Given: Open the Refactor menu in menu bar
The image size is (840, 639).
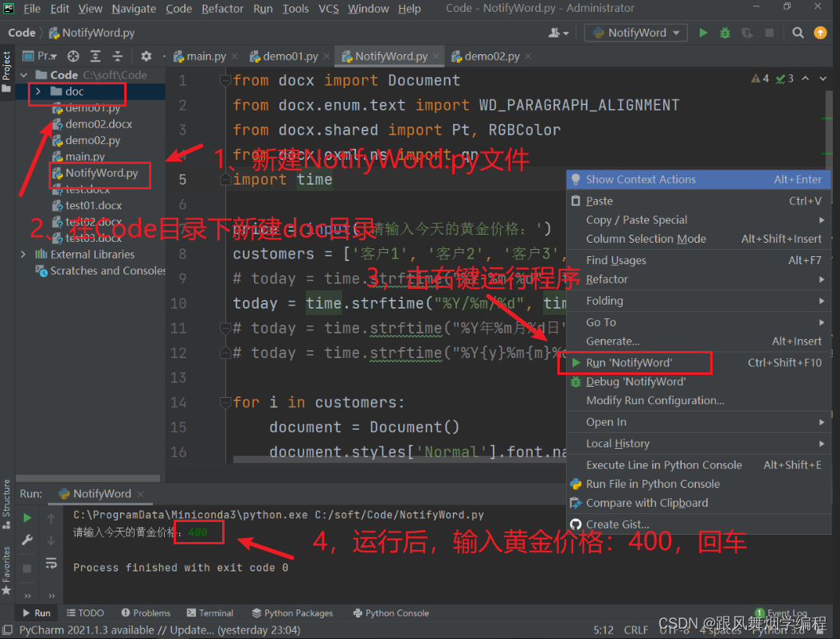Looking at the screenshot, I should pos(222,9).
